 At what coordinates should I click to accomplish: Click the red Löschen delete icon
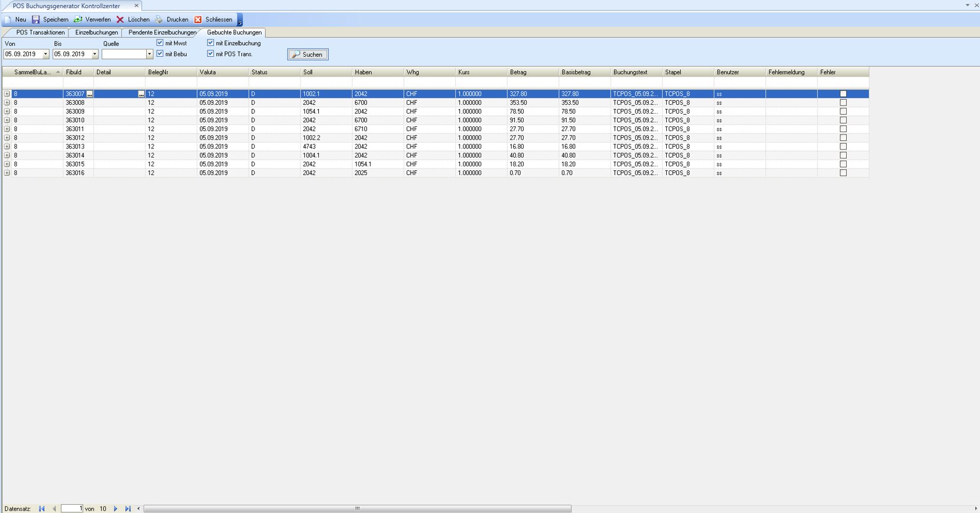tap(120, 20)
